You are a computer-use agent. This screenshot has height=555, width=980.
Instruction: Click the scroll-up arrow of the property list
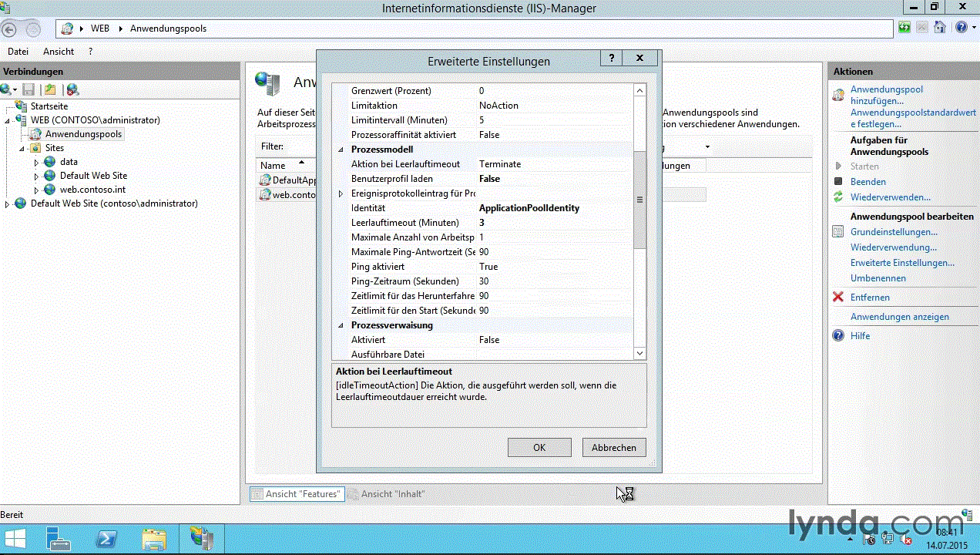coord(639,90)
